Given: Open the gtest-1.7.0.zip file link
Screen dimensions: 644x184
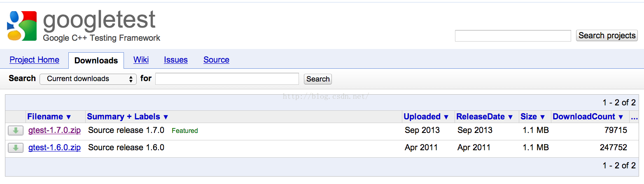Looking at the screenshot, I should coord(54,130).
